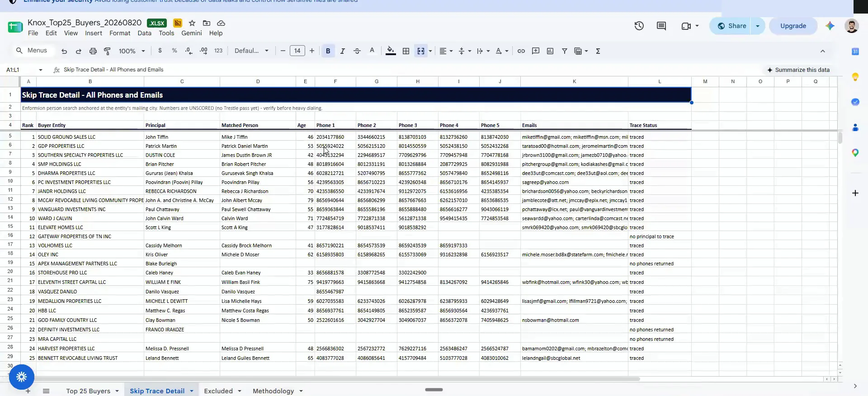This screenshot has width=868, height=396.
Task: Open version history clock icon
Action: tap(639, 26)
